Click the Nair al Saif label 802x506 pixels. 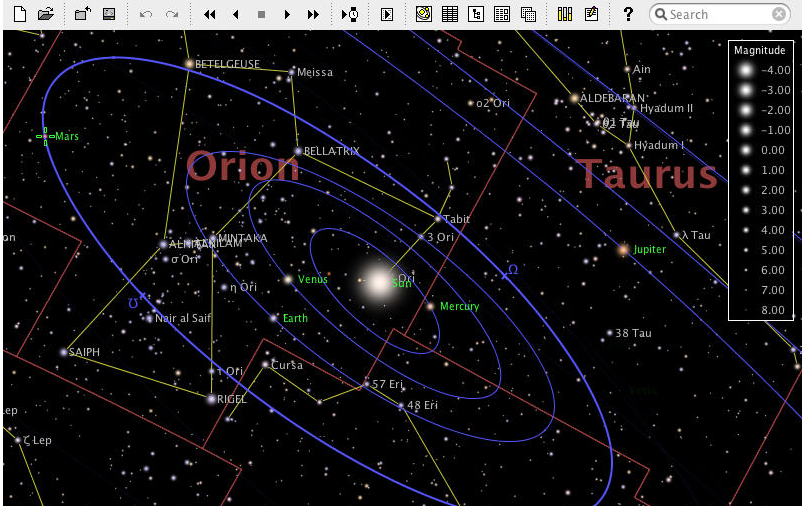coord(183,318)
